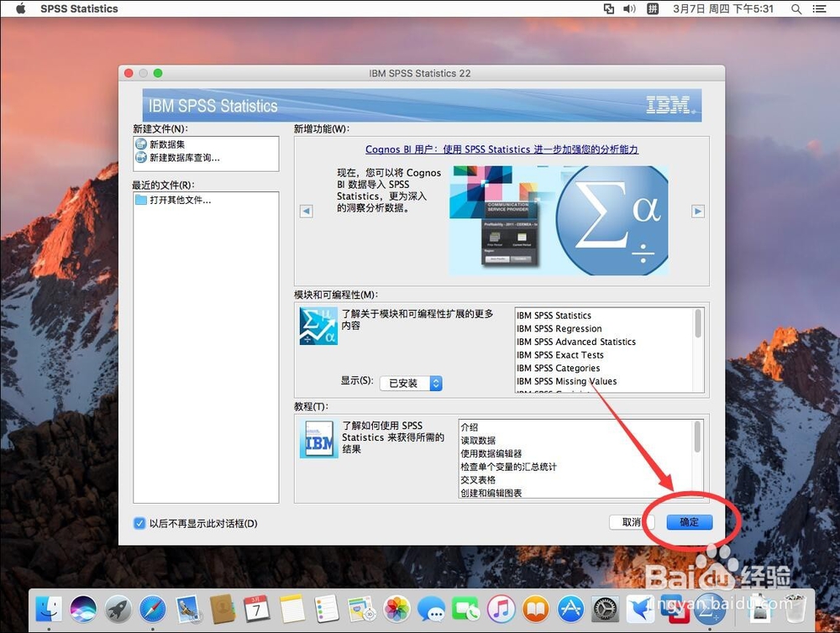Open System Preferences from the Dock

tap(606, 609)
